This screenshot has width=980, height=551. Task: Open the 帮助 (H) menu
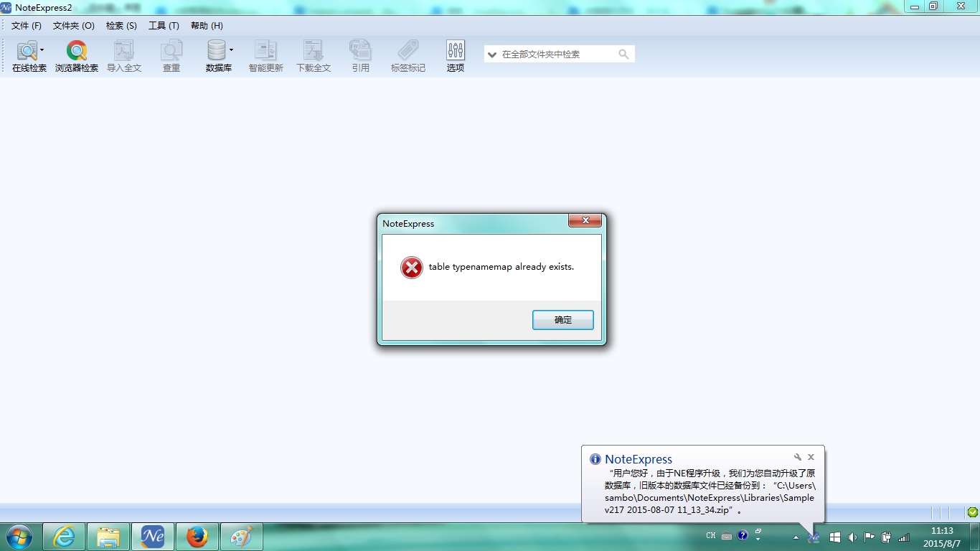207,25
